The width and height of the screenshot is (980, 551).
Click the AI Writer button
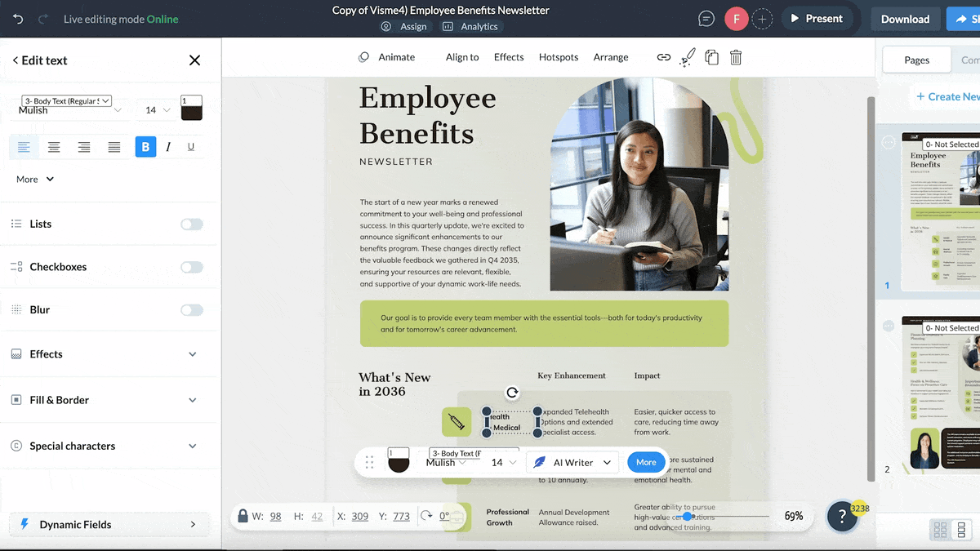coord(571,462)
